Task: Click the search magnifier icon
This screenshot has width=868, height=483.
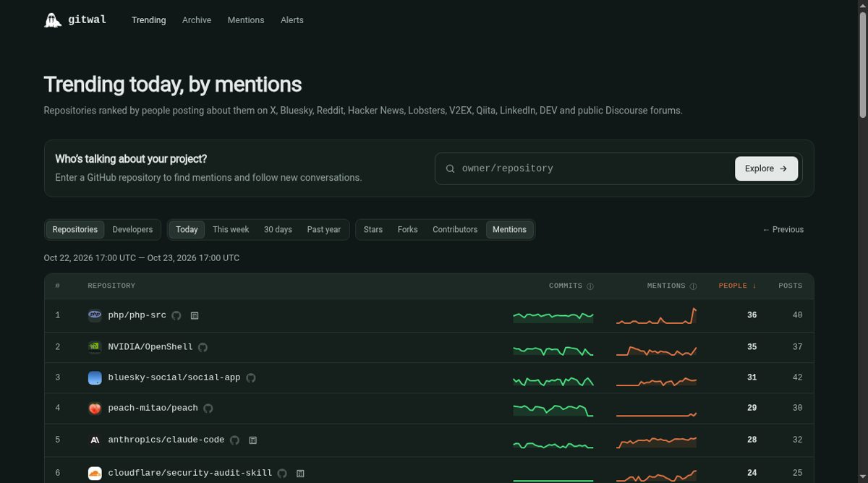Action: (x=450, y=168)
